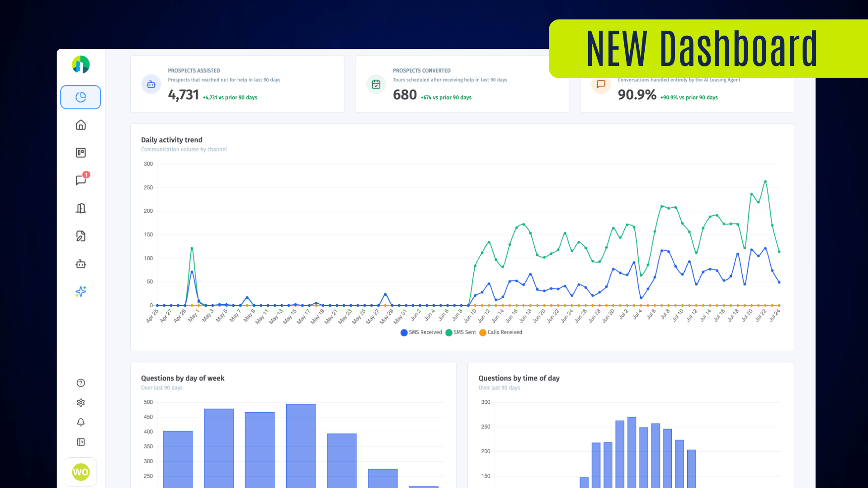
Task: Open the building properties icon in sidebar
Action: tap(80, 208)
